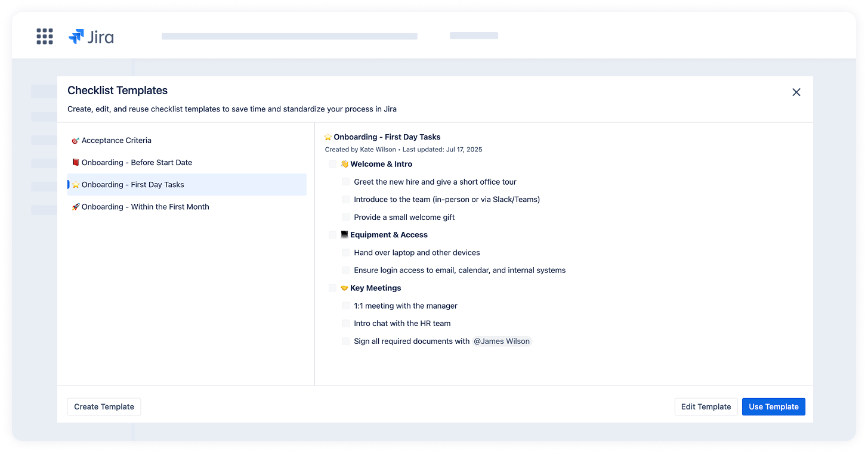Choose Onboarding - Within the First Month template
This screenshot has height=453, width=868.
(x=145, y=207)
